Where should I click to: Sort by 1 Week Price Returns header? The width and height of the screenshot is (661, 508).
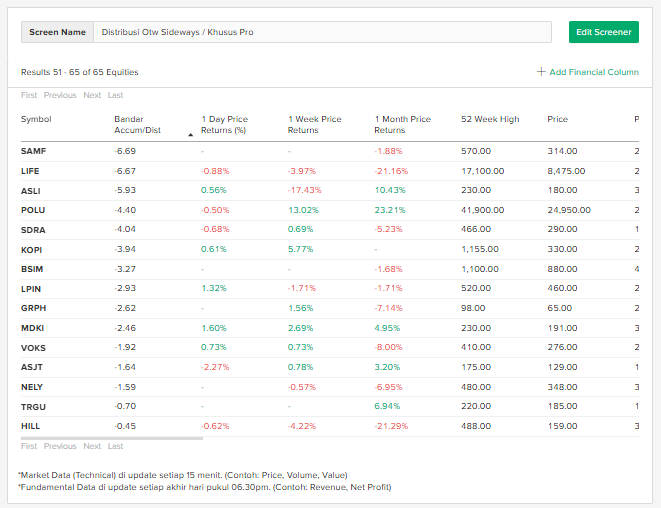314,124
